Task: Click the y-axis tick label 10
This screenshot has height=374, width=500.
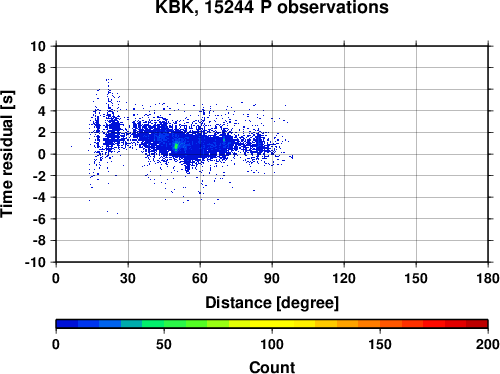Action: tap(38, 46)
